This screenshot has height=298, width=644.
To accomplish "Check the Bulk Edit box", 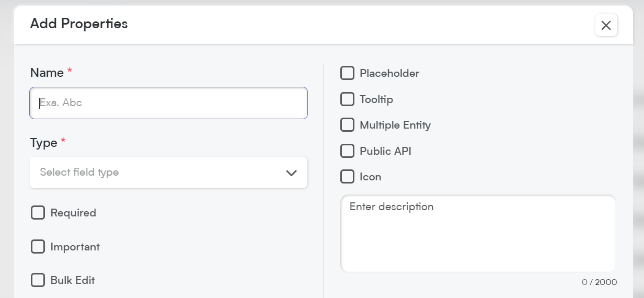I will pos(38,280).
